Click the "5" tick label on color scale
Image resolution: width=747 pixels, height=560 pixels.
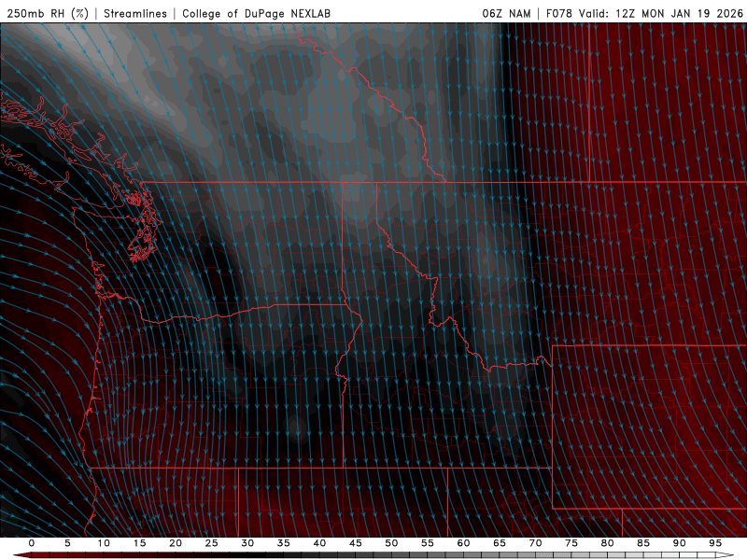pyautogui.click(x=67, y=543)
